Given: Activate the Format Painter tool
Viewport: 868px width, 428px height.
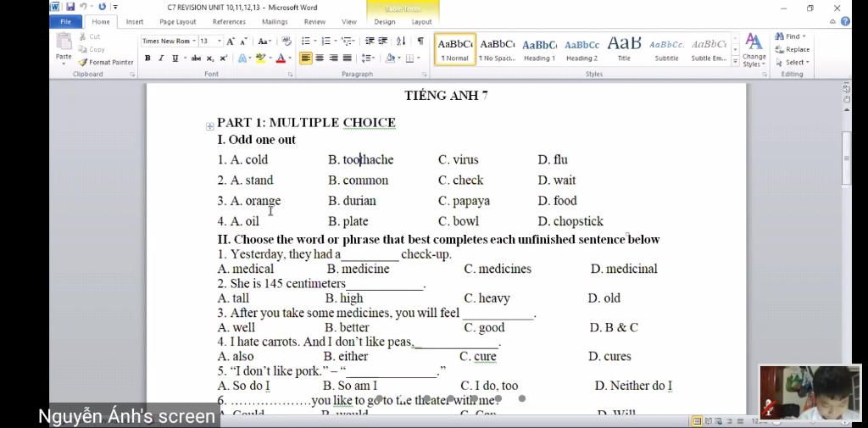Looking at the screenshot, I should (x=106, y=63).
